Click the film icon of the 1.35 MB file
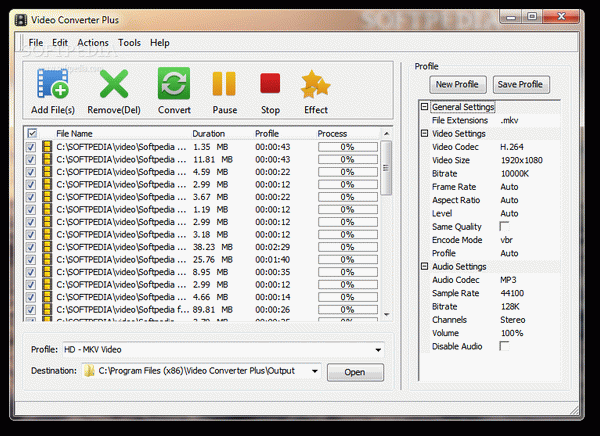 [47, 147]
